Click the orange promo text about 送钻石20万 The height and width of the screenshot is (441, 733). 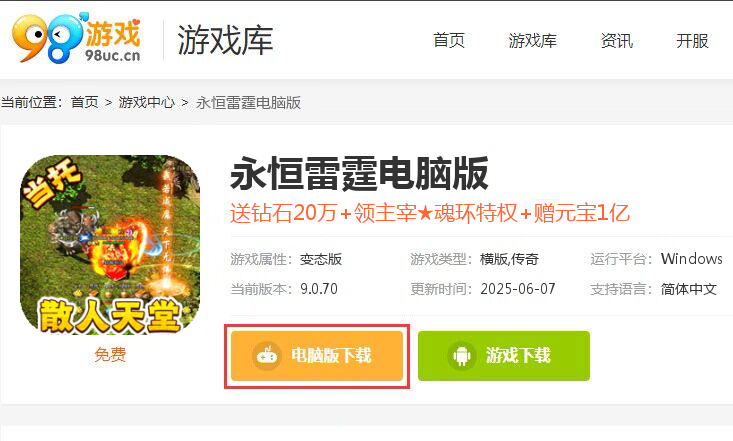click(x=430, y=213)
